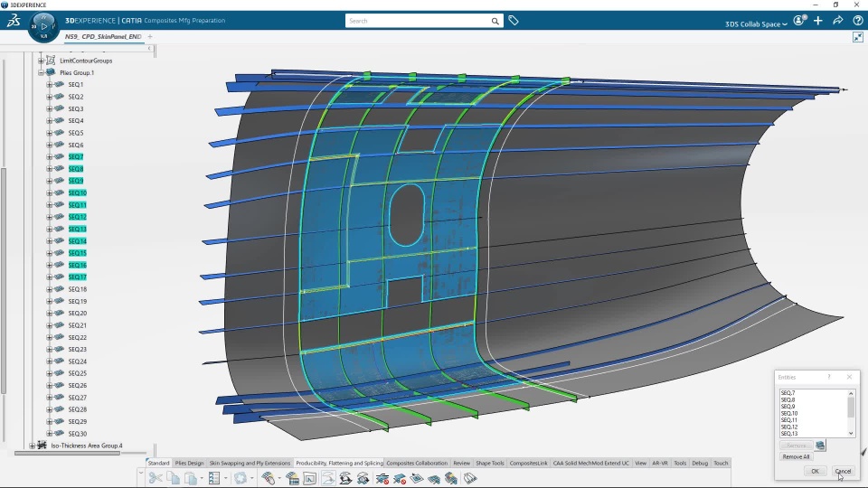
Task: Expand the LimitContourGroups tree node
Action: point(41,61)
